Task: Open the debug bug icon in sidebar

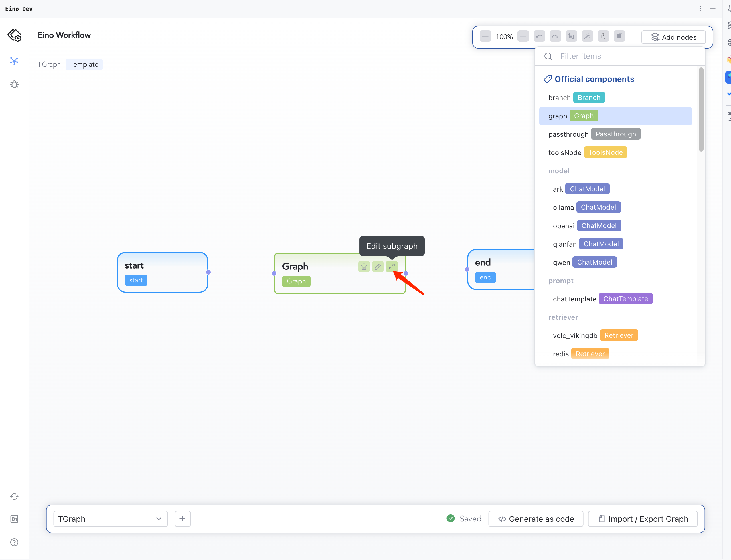Action: (x=14, y=84)
